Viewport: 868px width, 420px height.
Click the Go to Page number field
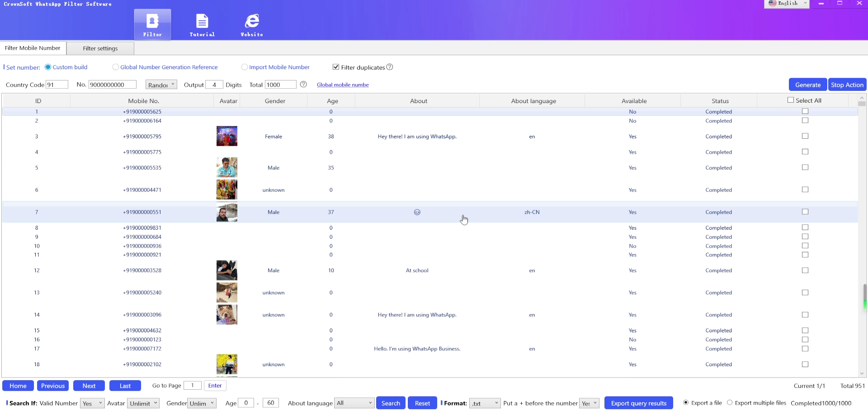click(193, 385)
